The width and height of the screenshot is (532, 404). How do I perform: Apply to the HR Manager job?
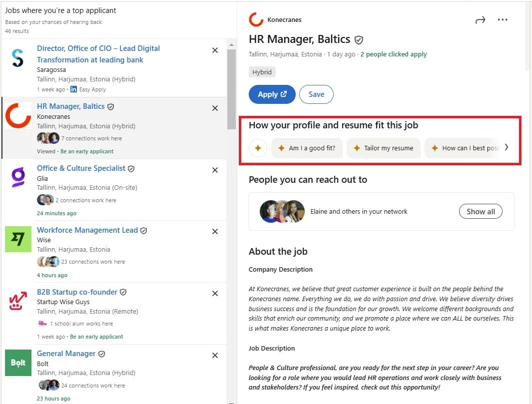pyautogui.click(x=272, y=94)
